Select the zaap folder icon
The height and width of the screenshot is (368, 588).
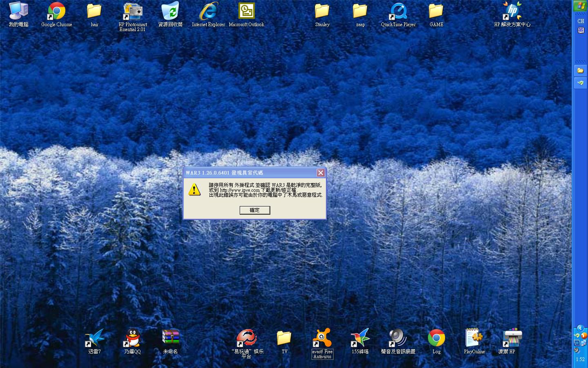360,14
